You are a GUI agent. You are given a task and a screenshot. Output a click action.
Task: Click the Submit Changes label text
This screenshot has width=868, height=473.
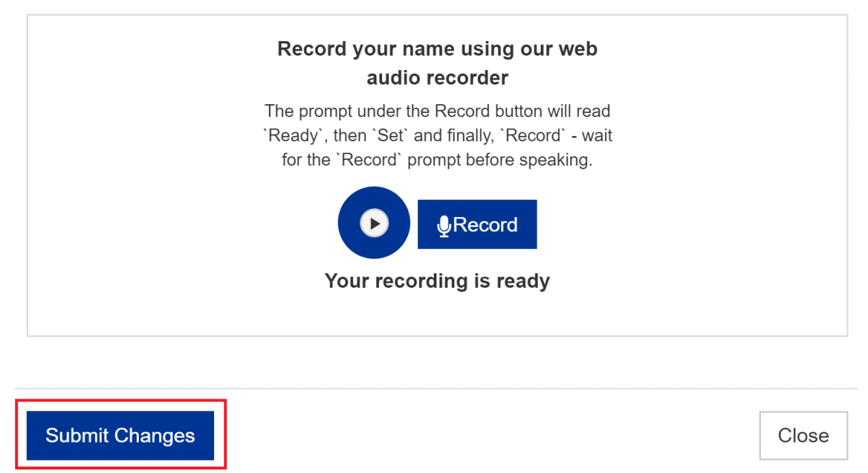(x=120, y=435)
